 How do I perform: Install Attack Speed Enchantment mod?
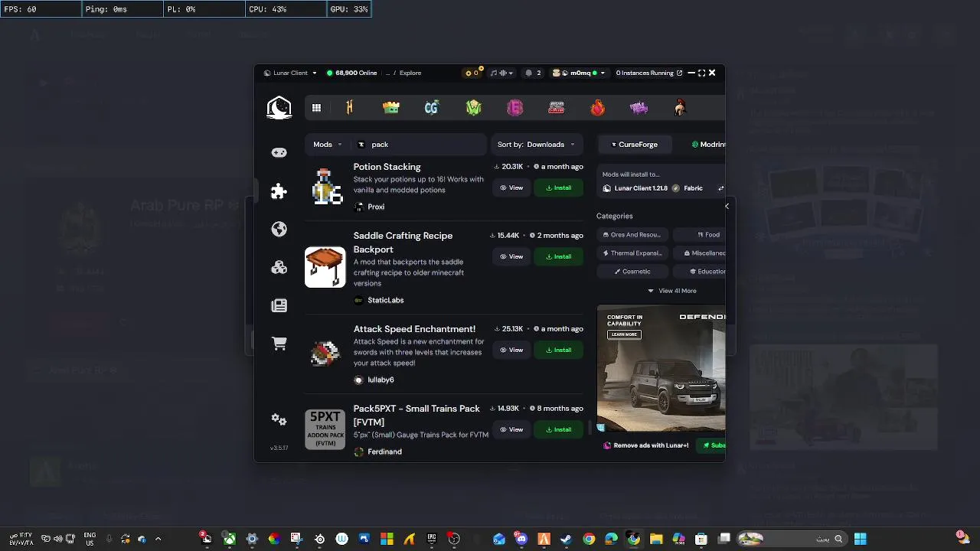[x=559, y=350]
